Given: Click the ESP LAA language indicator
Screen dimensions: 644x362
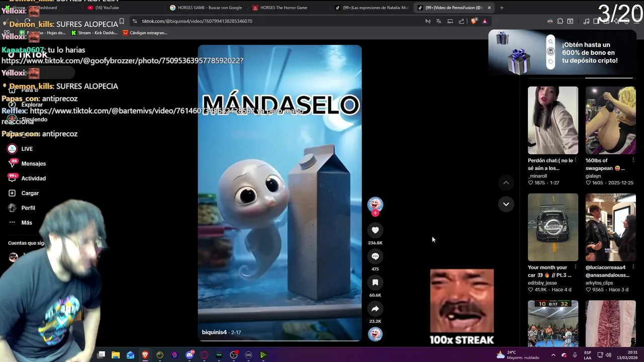Looking at the screenshot, I should (x=588, y=355).
